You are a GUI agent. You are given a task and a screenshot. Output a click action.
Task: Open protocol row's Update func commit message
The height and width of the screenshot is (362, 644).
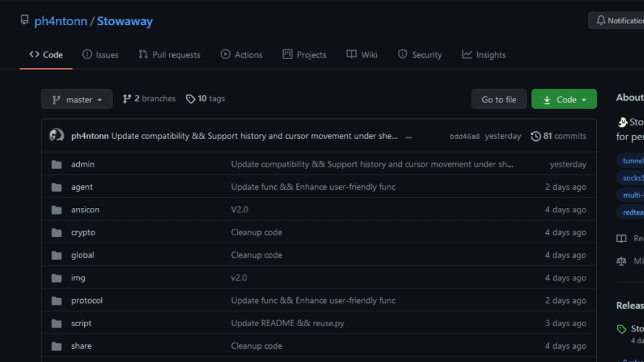point(313,300)
